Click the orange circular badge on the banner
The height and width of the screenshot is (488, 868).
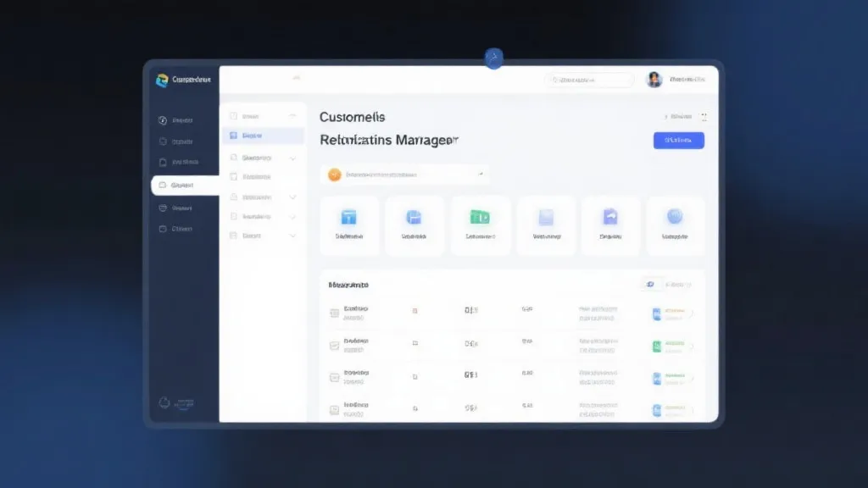(333, 173)
